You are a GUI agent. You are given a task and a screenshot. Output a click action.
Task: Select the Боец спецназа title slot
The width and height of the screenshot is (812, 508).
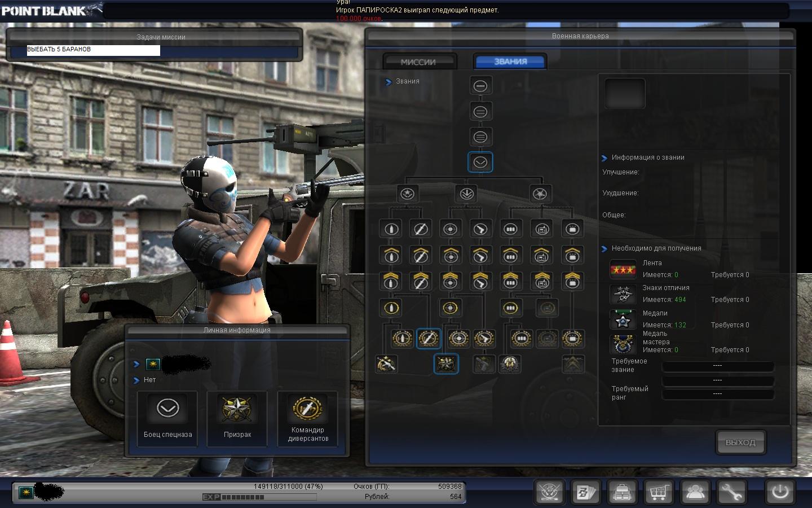167,418
